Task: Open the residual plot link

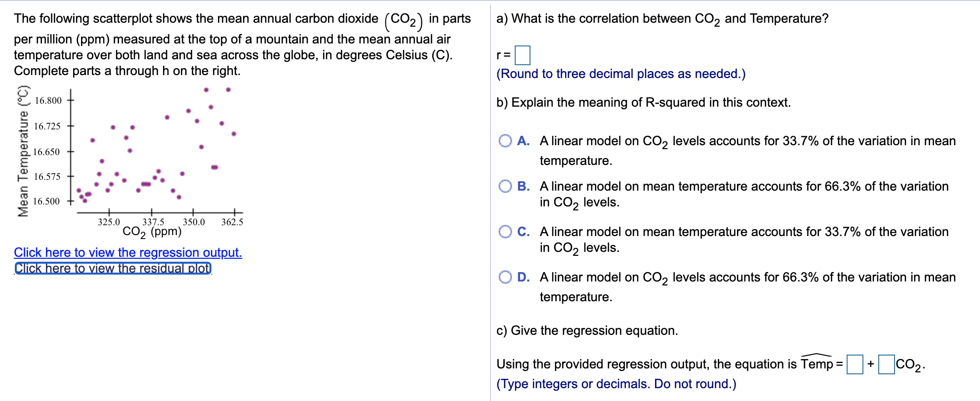Action: point(112,268)
